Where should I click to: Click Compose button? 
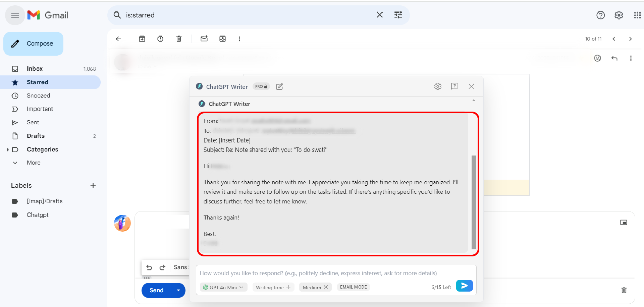click(x=33, y=44)
